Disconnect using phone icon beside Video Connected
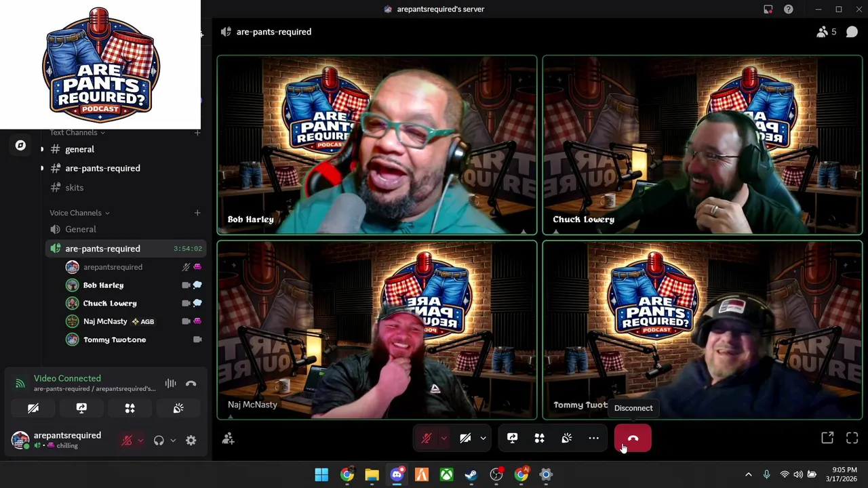This screenshot has width=868, height=488. pyautogui.click(x=191, y=384)
